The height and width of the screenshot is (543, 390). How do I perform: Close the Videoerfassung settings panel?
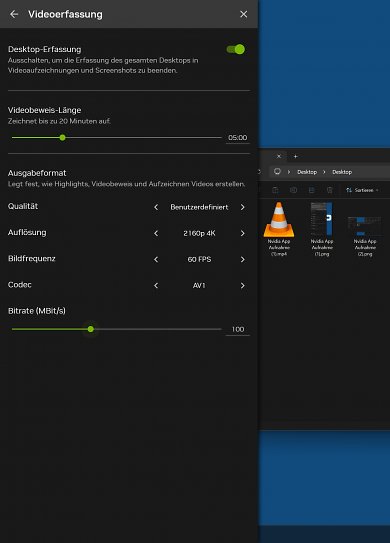[x=243, y=14]
